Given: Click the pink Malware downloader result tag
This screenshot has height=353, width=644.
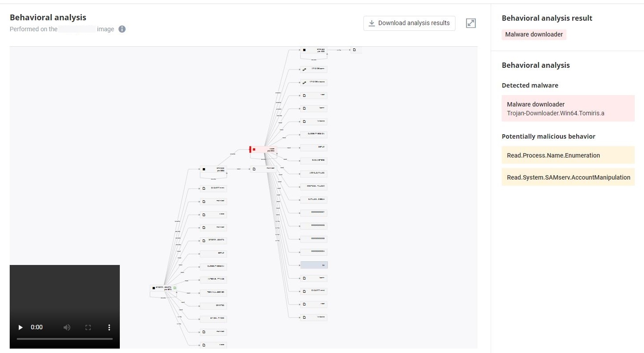Looking at the screenshot, I should tap(534, 34).
